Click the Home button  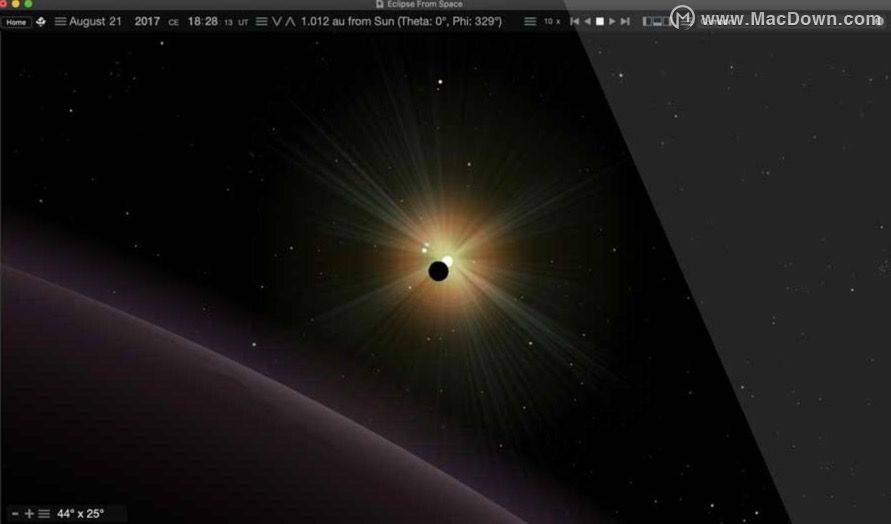click(x=16, y=22)
